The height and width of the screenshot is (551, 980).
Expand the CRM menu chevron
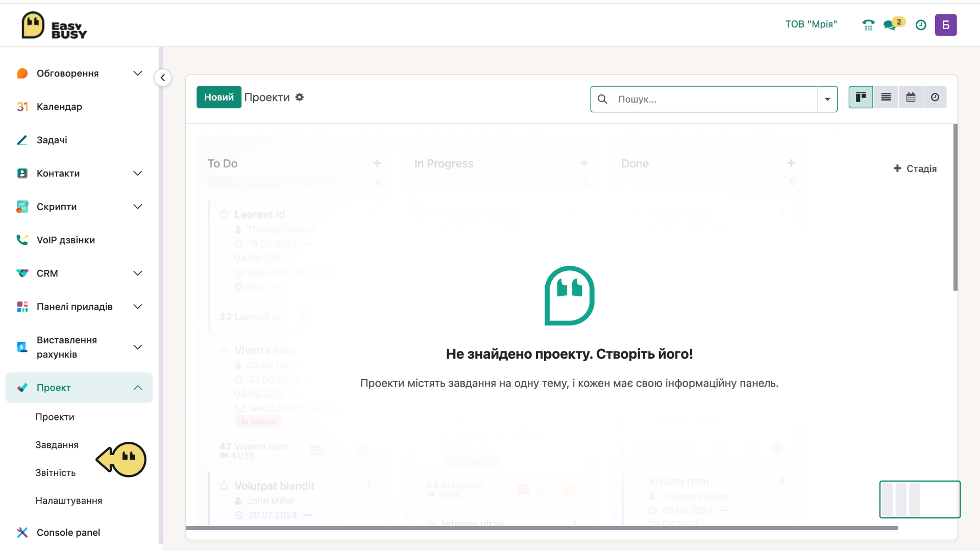tap(138, 273)
